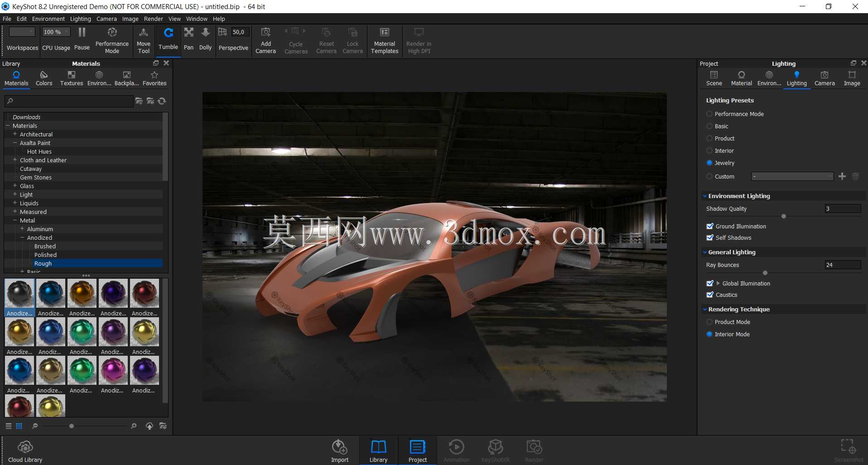This screenshot has height=465, width=868.
Task: Collapse the Metal materials folder
Action: [15, 220]
